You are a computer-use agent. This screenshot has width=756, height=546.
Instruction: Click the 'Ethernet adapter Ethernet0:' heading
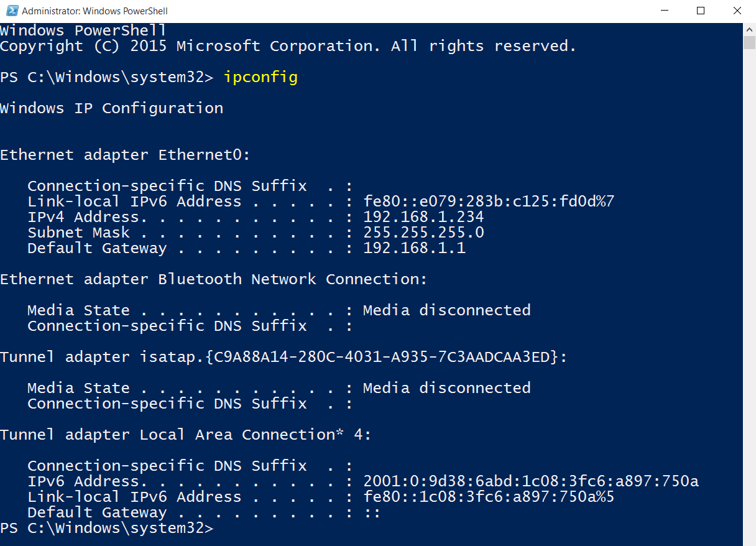coord(125,155)
